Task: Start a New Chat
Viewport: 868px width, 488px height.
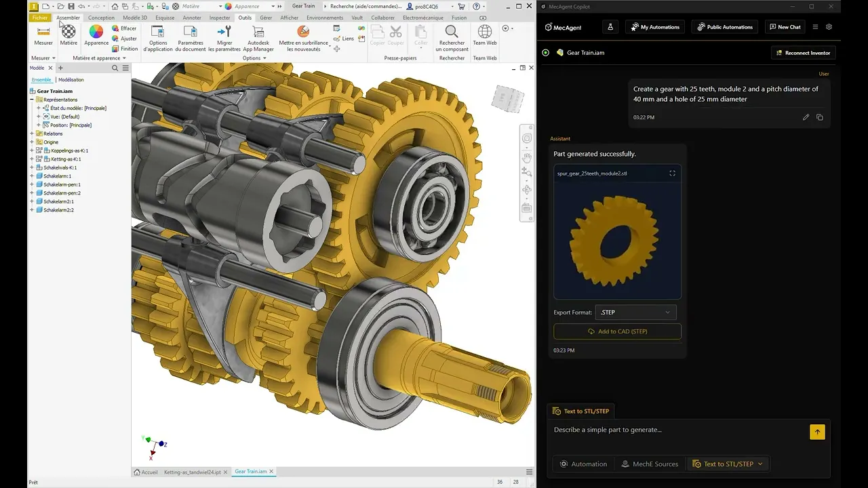Action: click(x=785, y=27)
